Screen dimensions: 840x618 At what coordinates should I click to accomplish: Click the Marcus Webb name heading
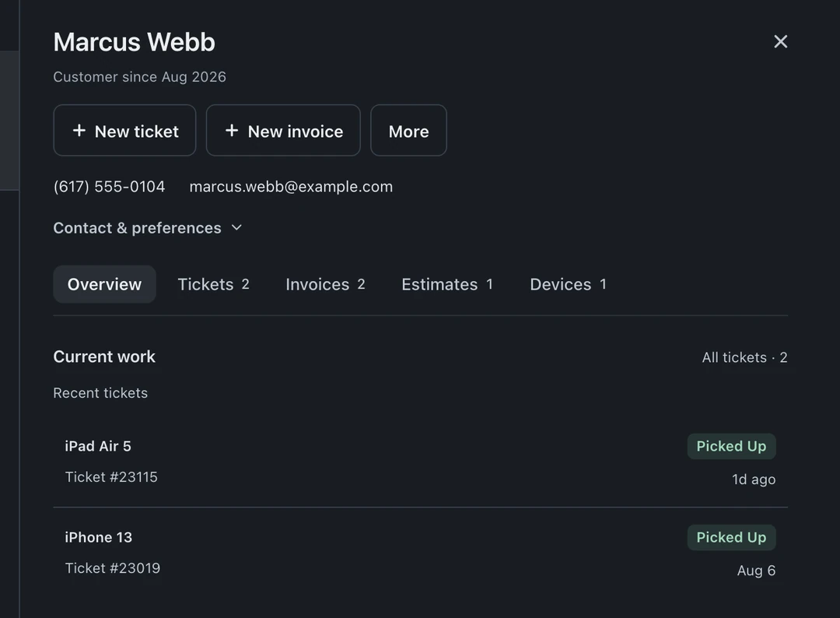click(x=135, y=42)
